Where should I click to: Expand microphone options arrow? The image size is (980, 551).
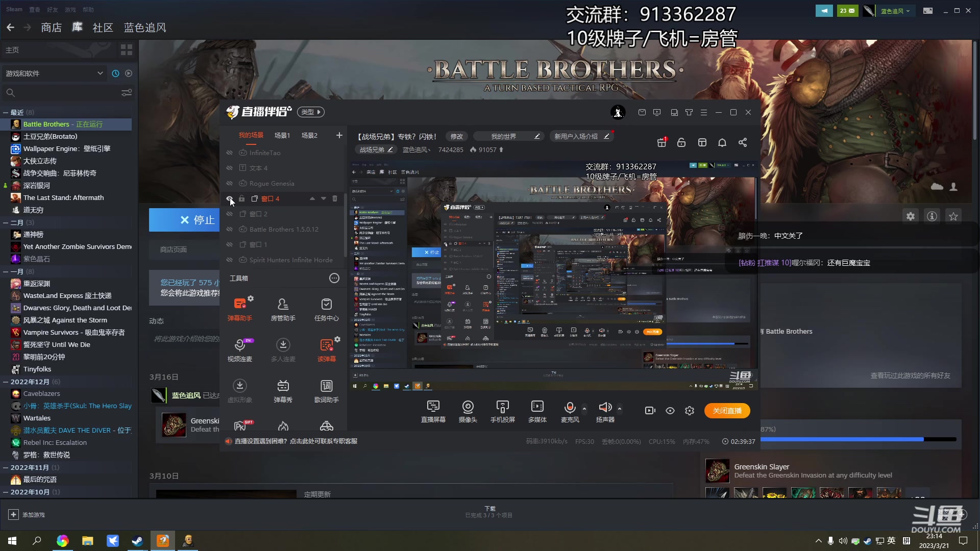tap(584, 408)
